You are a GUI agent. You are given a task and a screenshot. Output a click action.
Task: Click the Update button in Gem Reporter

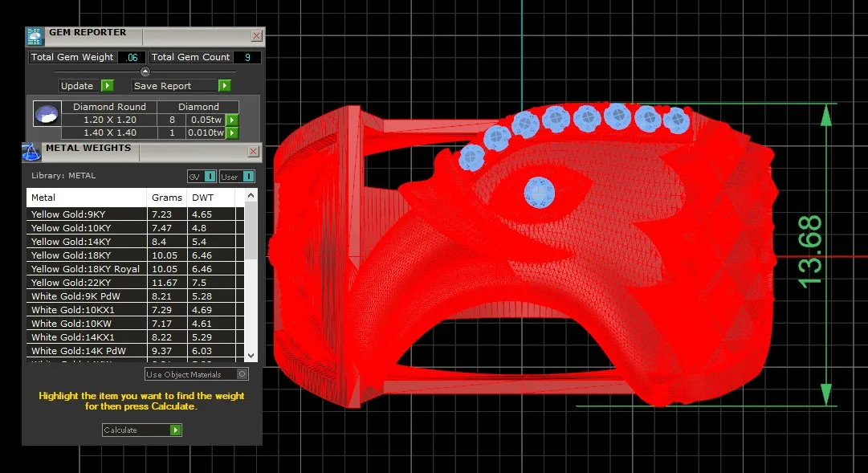pyautogui.click(x=87, y=86)
